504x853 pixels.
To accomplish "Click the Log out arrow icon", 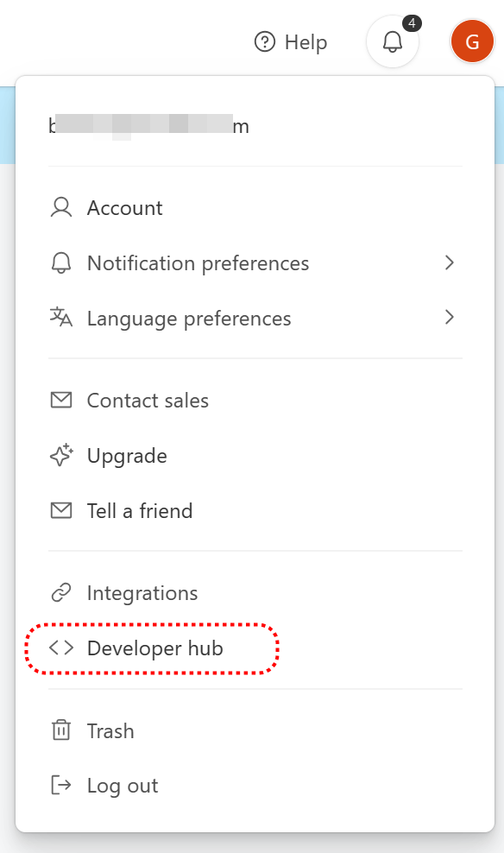I will pyautogui.click(x=61, y=785).
